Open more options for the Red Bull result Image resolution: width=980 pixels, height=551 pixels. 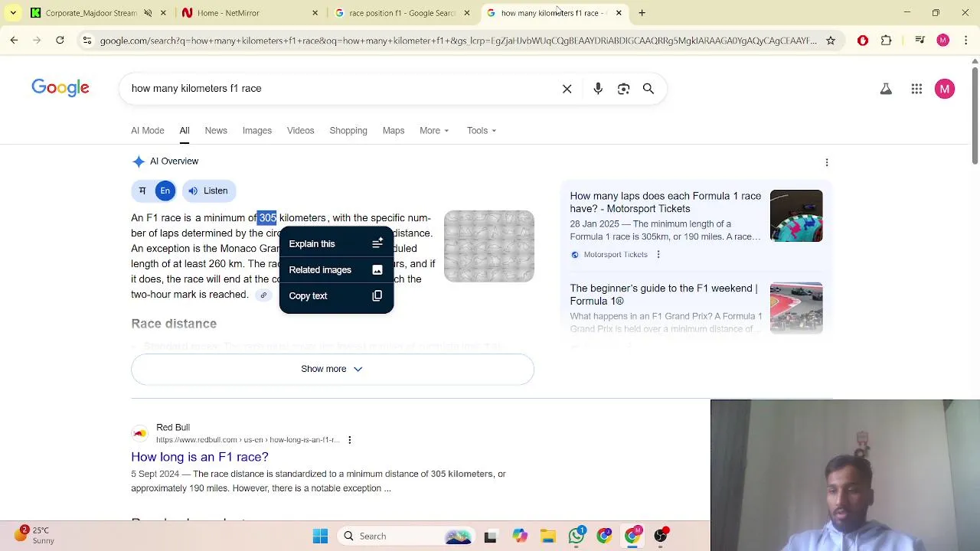click(350, 440)
